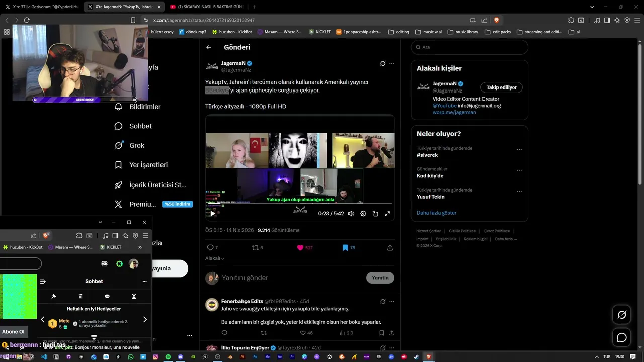The width and height of the screenshot is (644, 362).
Task: Open more options for Kadıköy'de trend
Action: pyautogui.click(x=519, y=170)
